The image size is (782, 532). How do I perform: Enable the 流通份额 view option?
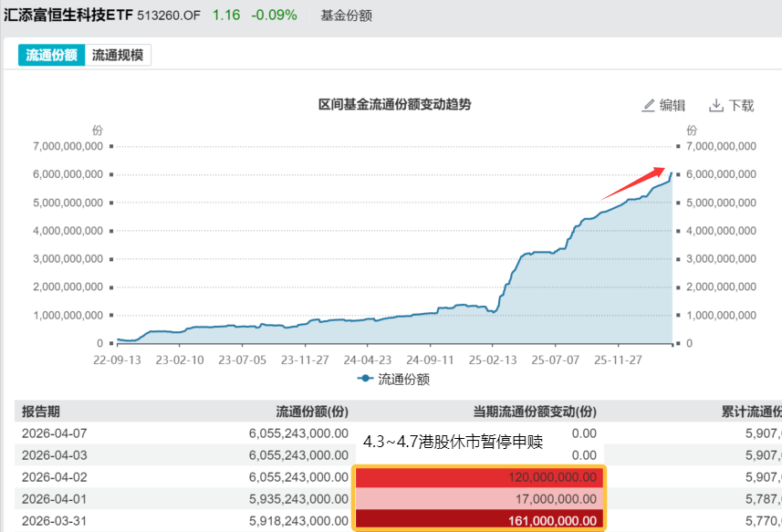[50, 55]
